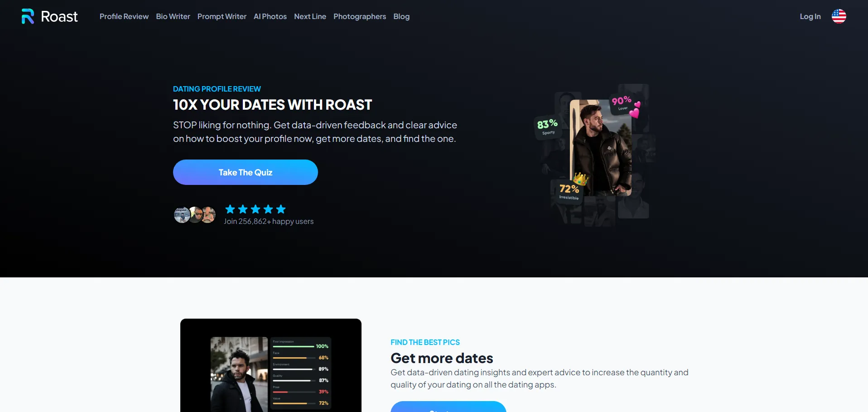The height and width of the screenshot is (412, 868).
Task: Open the US flag language selector
Action: click(x=839, y=16)
